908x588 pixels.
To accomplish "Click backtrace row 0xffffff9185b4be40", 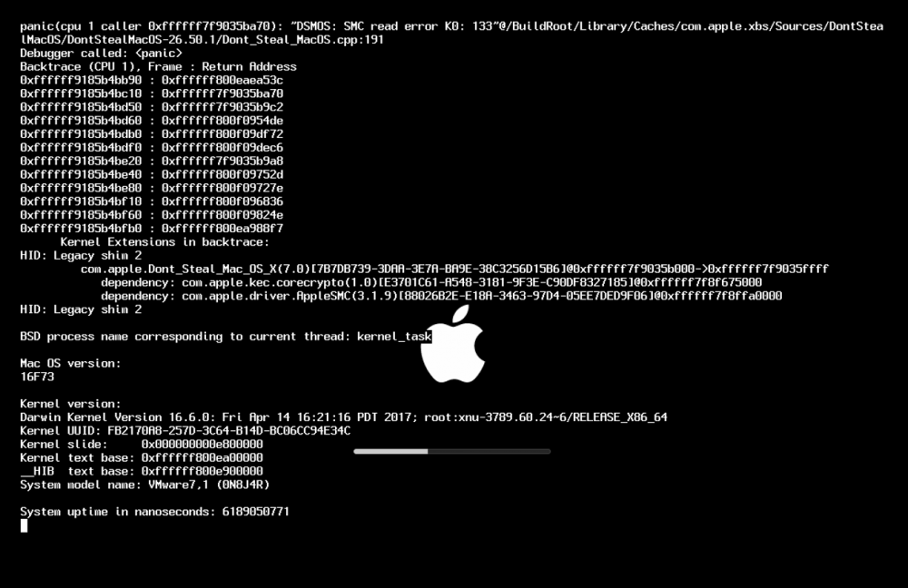I will 152,174.
